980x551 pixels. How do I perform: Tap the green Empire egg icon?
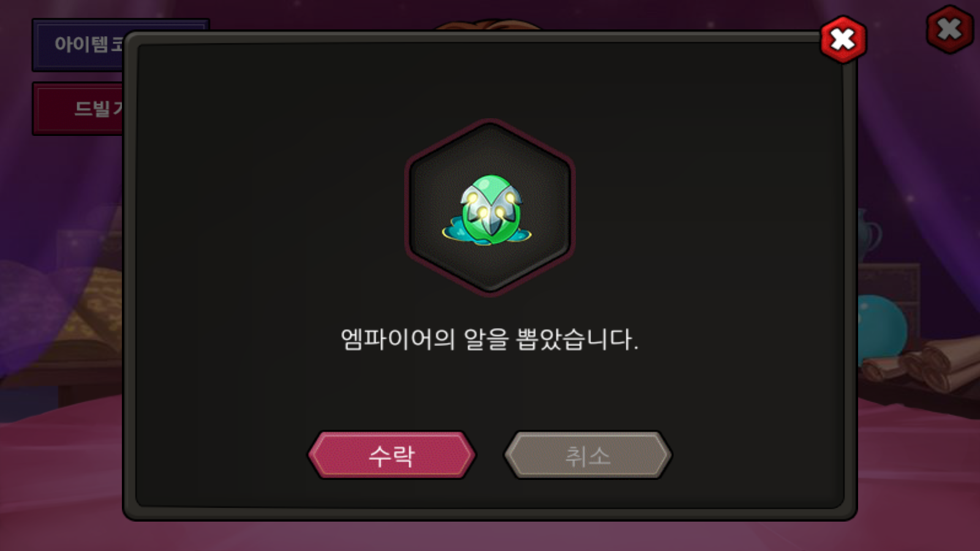point(488,210)
